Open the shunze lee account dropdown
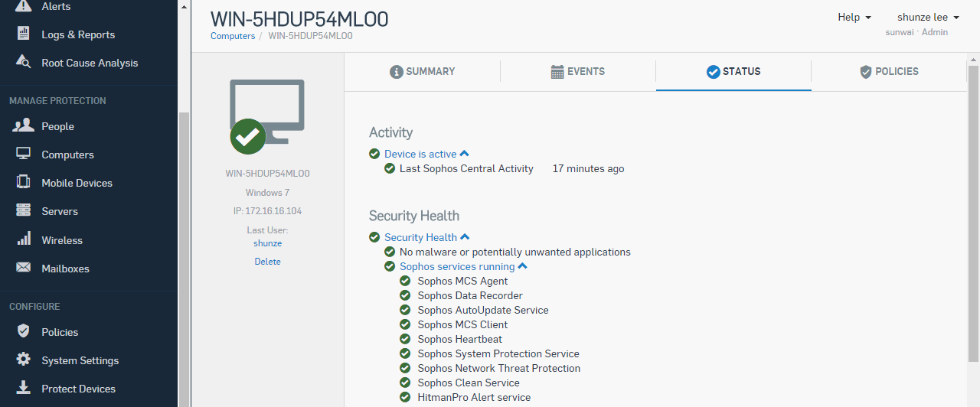This screenshot has height=407, width=980. click(928, 17)
